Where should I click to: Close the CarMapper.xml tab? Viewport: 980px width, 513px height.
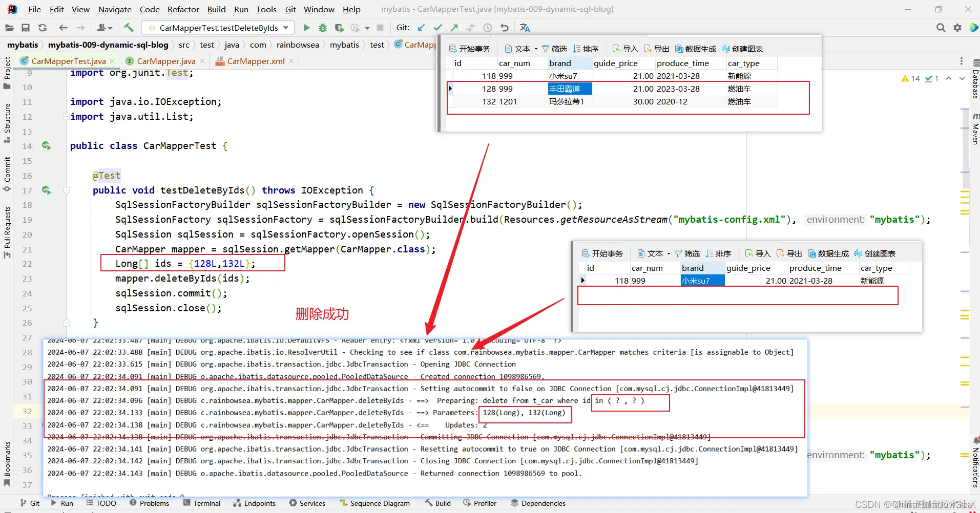click(291, 61)
